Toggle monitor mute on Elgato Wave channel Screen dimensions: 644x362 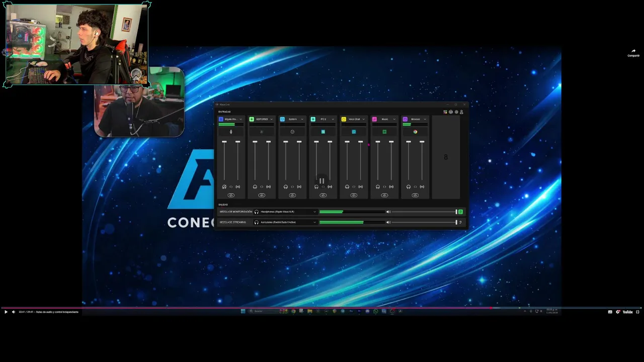coord(224,187)
